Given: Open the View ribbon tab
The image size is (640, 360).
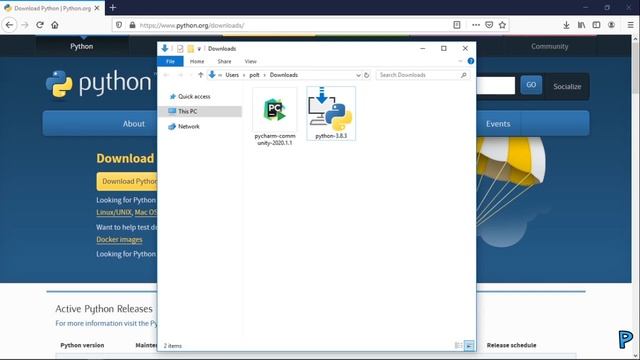Looking at the screenshot, I should [251, 61].
